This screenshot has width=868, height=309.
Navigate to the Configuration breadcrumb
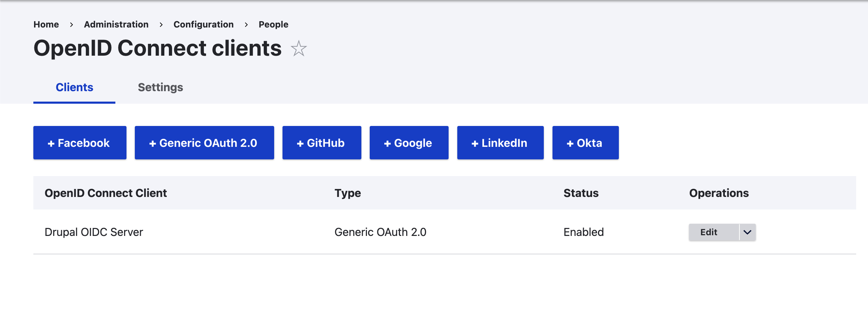pyautogui.click(x=204, y=24)
